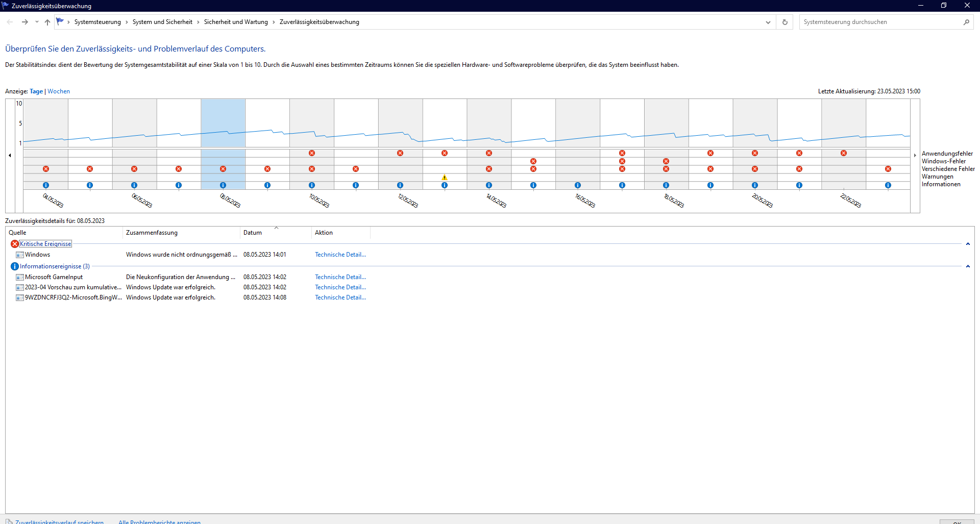Screen dimensions: 980x524
Task: Open the address bar history dropdown
Action: pos(768,22)
